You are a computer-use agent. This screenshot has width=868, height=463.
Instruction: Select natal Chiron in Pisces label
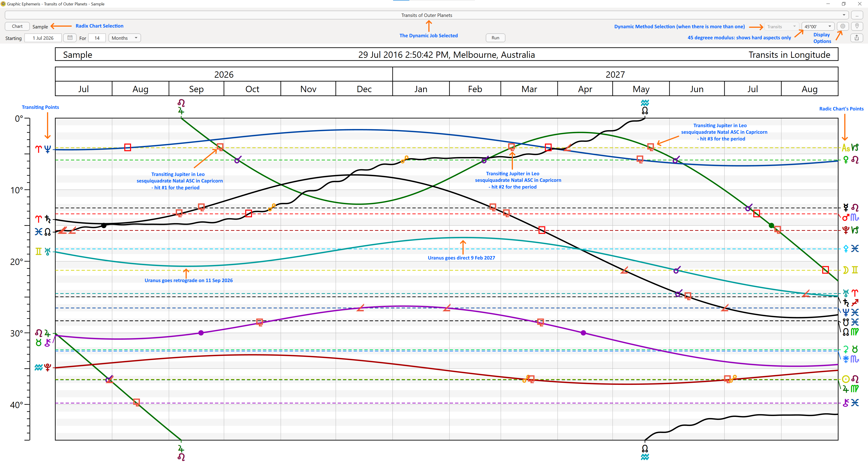[850, 403]
